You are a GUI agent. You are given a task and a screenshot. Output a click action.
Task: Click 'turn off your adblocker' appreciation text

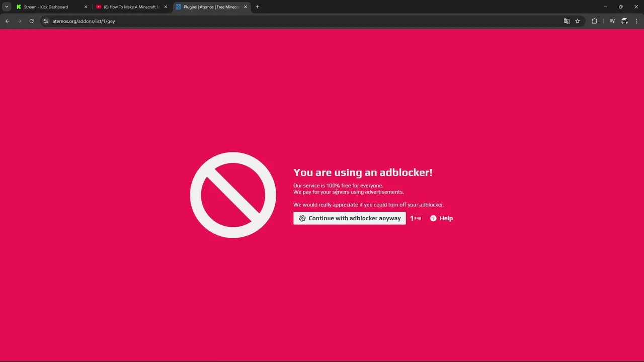coord(369,205)
